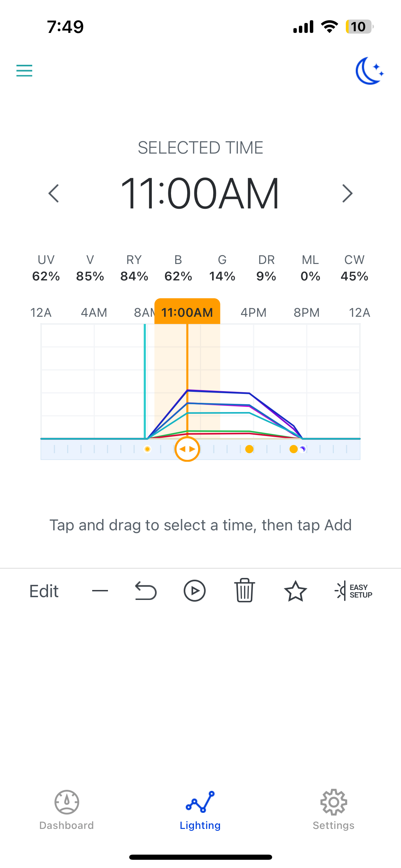Screen dimensions: 401x868
Task: Open the hamburger menu
Action: [x=24, y=71]
